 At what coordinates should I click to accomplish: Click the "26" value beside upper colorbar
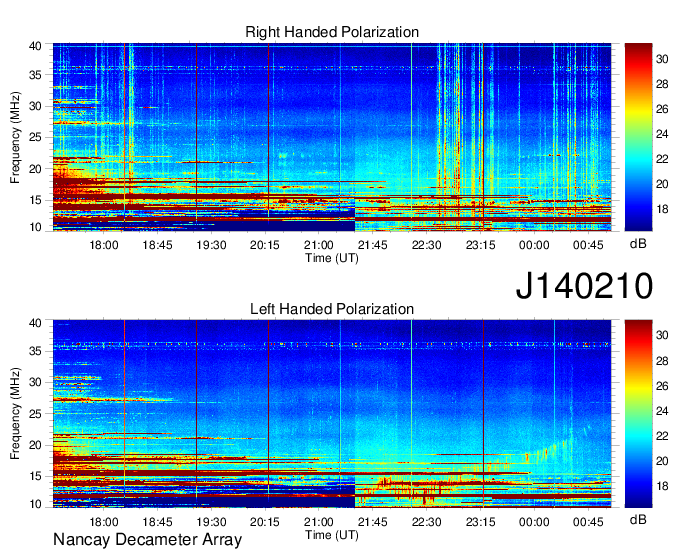coord(662,109)
